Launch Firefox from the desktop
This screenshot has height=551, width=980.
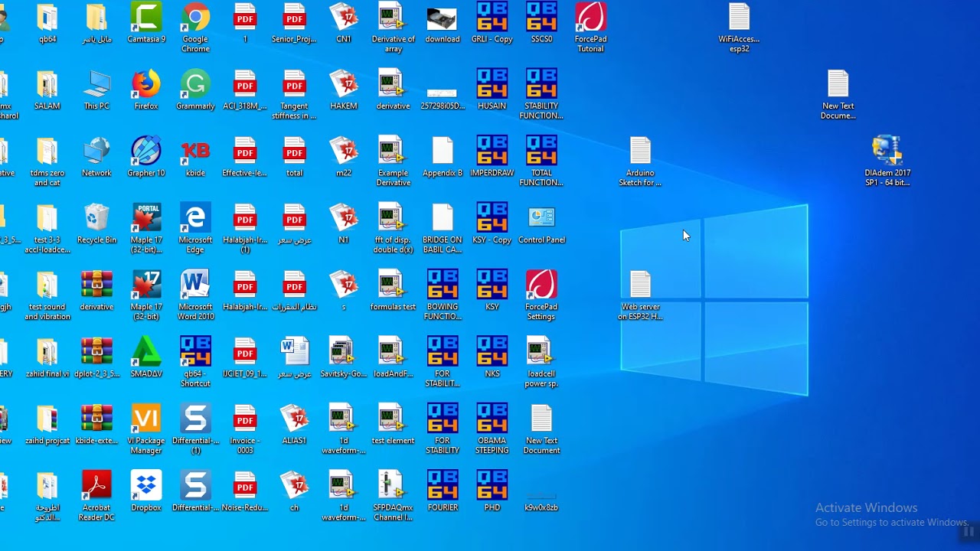pos(146,91)
